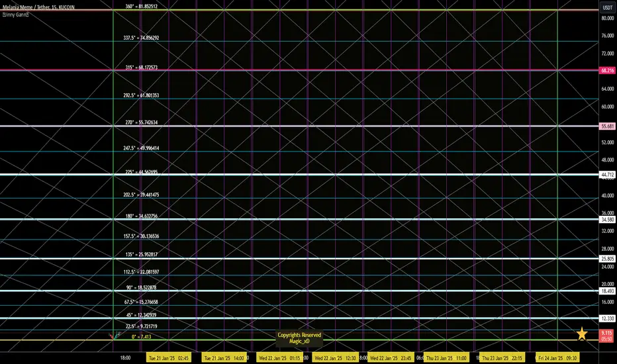Select the Fri 24 Jan '25 09:30 date label
This screenshot has width=617, height=364.
point(557,357)
